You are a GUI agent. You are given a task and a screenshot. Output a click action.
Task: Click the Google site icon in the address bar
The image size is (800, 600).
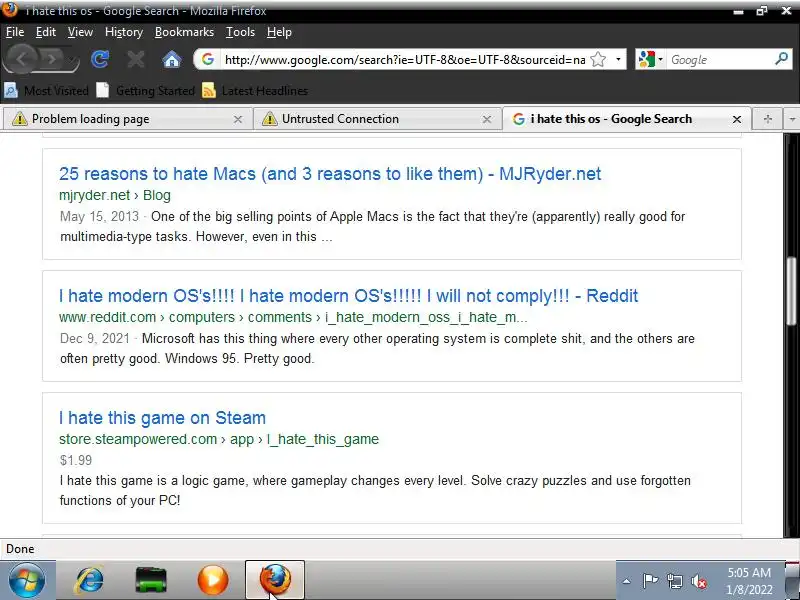pyautogui.click(x=208, y=60)
